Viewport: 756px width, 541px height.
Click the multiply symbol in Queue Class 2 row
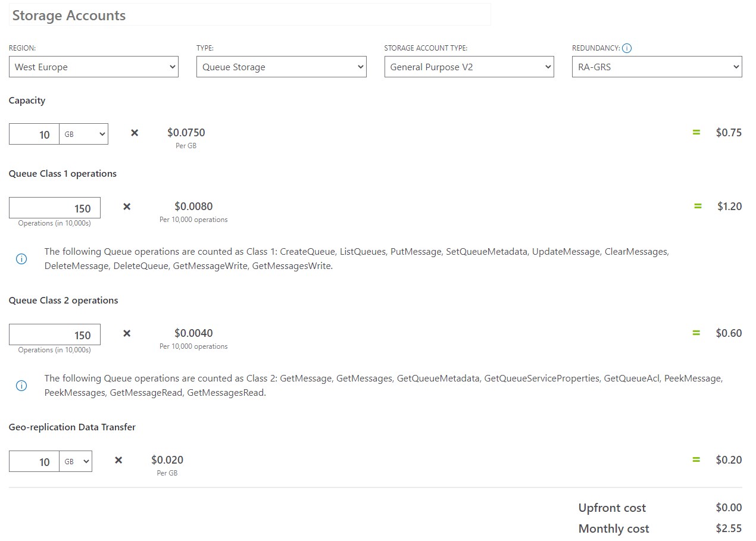[127, 333]
